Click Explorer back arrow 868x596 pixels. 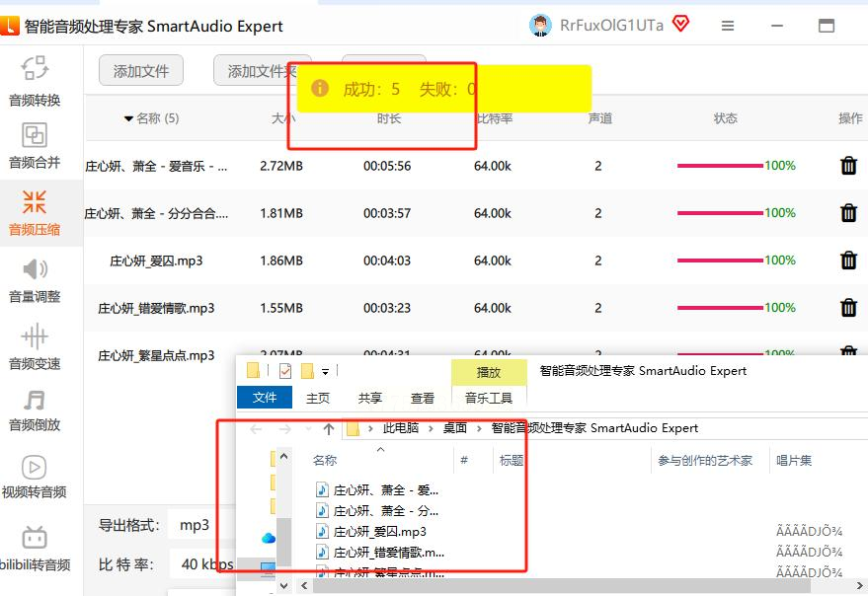click(x=256, y=429)
